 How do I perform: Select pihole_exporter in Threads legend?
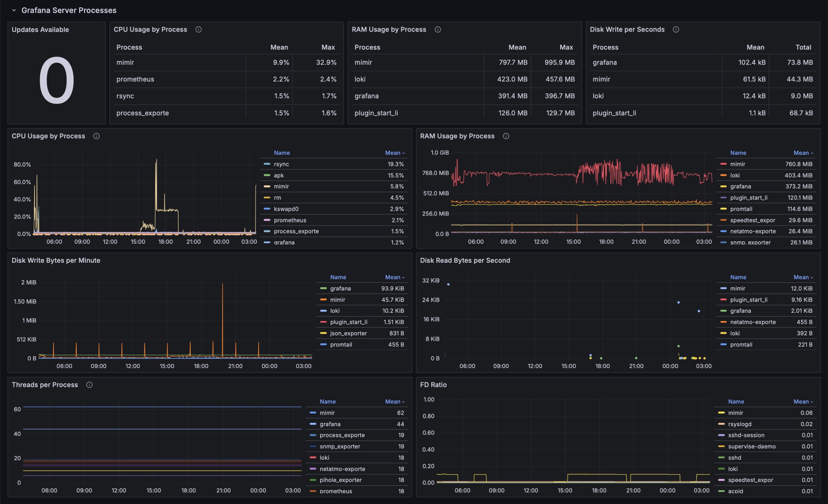[x=341, y=480]
